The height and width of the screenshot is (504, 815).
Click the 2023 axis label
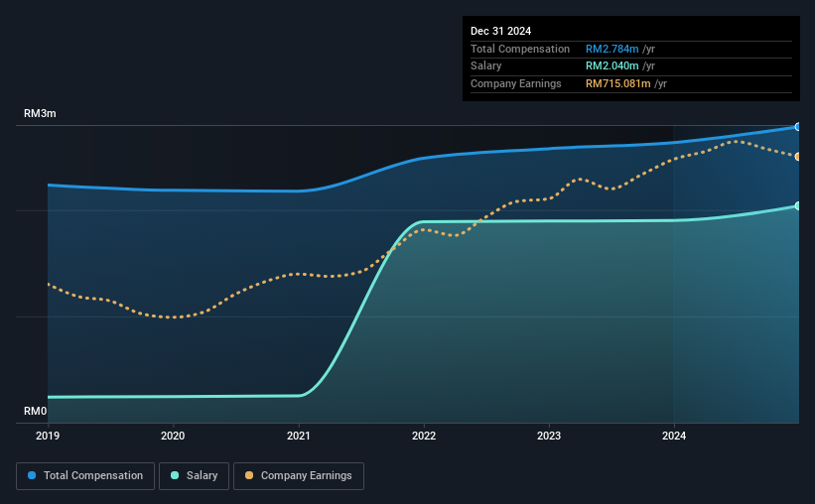[x=549, y=436]
